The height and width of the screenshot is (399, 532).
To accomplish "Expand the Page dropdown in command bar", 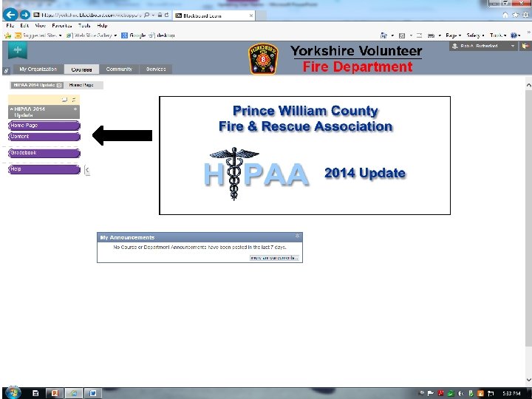I will (453, 35).
